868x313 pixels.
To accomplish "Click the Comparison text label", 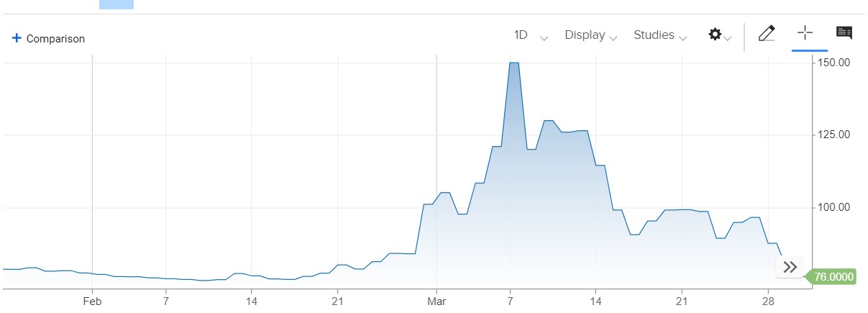I will pyautogui.click(x=55, y=39).
